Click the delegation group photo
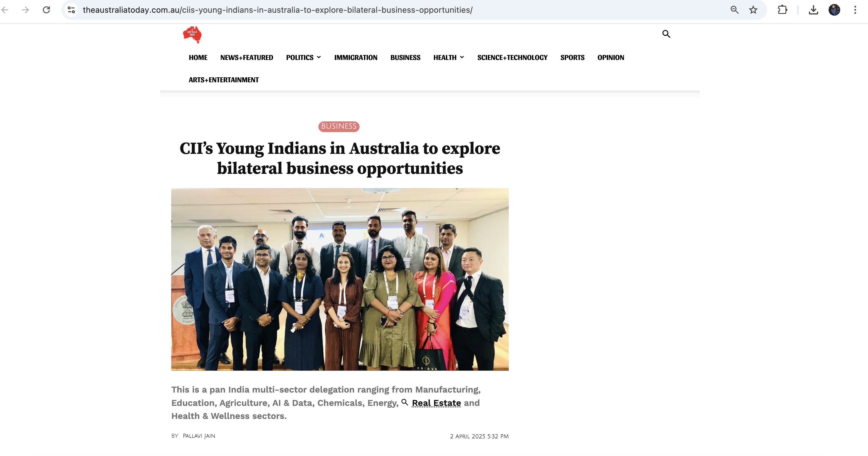The width and height of the screenshot is (868, 456). click(x=340, y=279)
